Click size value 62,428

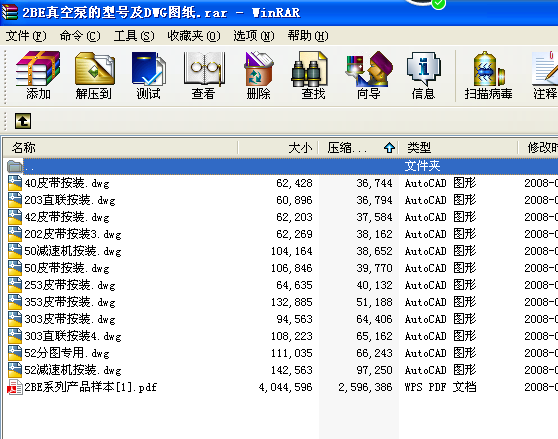tap(294, 183)
